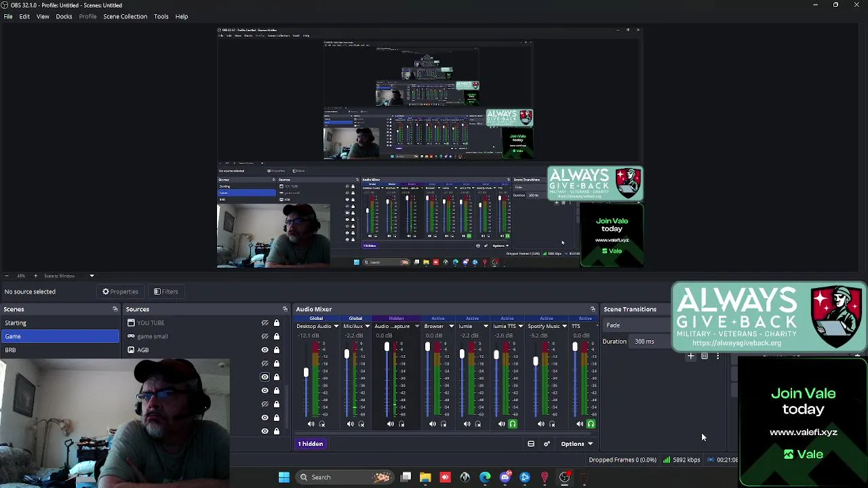Viewport: 868px width, 488px height.
Task: Switch the audio mixer layout icon
Action: pos(531,444)
